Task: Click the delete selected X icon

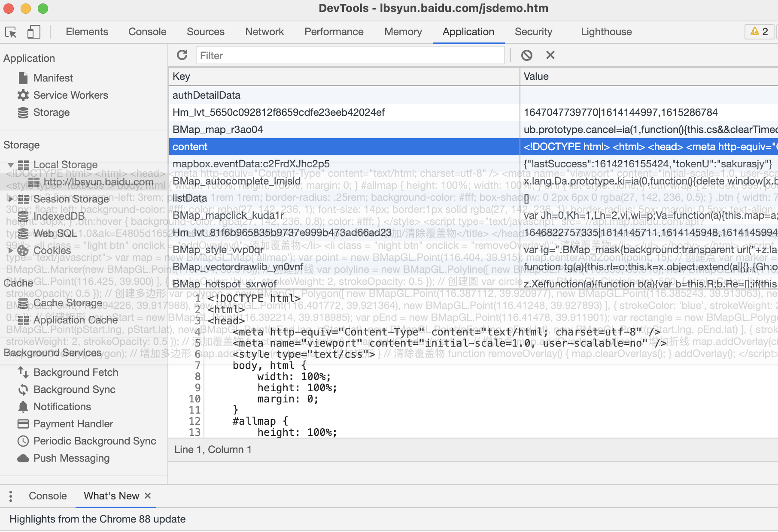Action: (x=550, y=55)
